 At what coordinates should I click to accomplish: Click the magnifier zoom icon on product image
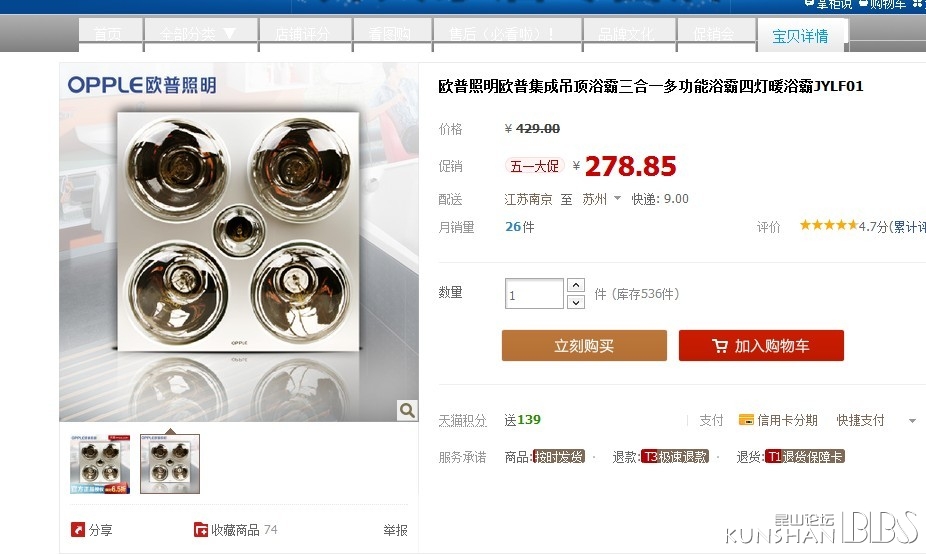[x=407, y=410]
